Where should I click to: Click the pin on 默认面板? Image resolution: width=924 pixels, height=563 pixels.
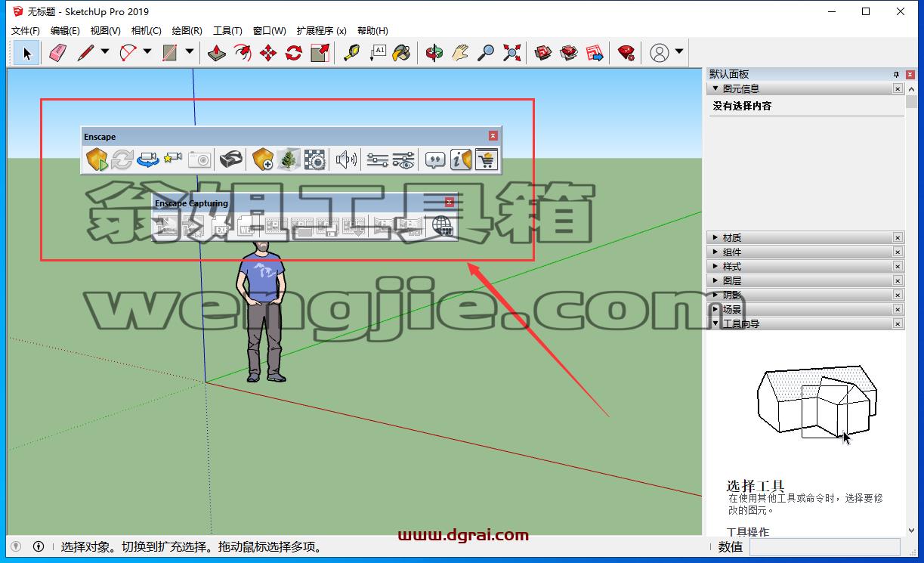pyautogui.click(x=897, y=74)
